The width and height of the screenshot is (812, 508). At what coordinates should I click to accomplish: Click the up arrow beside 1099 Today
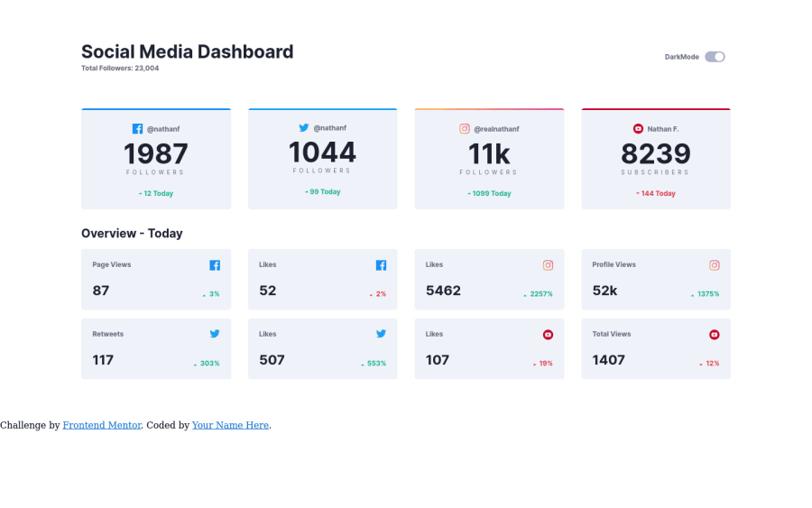coord(469,194)
